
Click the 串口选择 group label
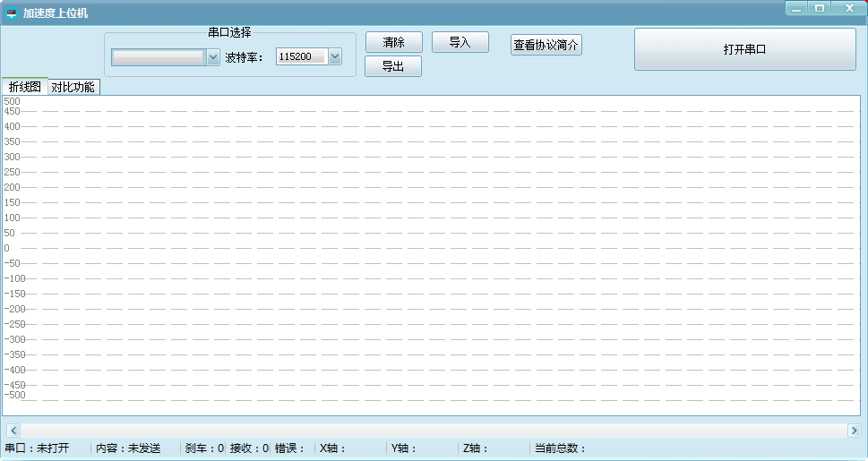(x=229, y=32)
